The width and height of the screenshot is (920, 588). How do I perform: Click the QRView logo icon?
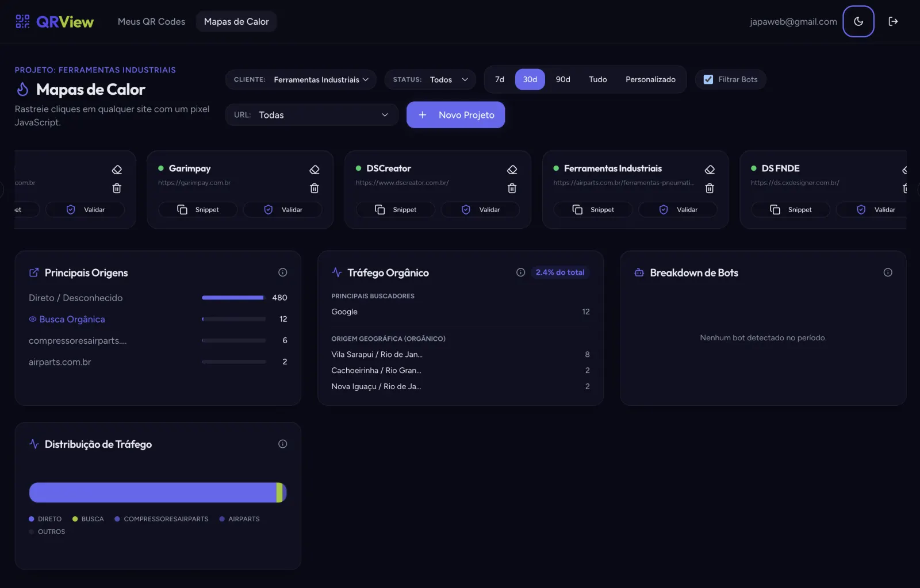(22, 22)
